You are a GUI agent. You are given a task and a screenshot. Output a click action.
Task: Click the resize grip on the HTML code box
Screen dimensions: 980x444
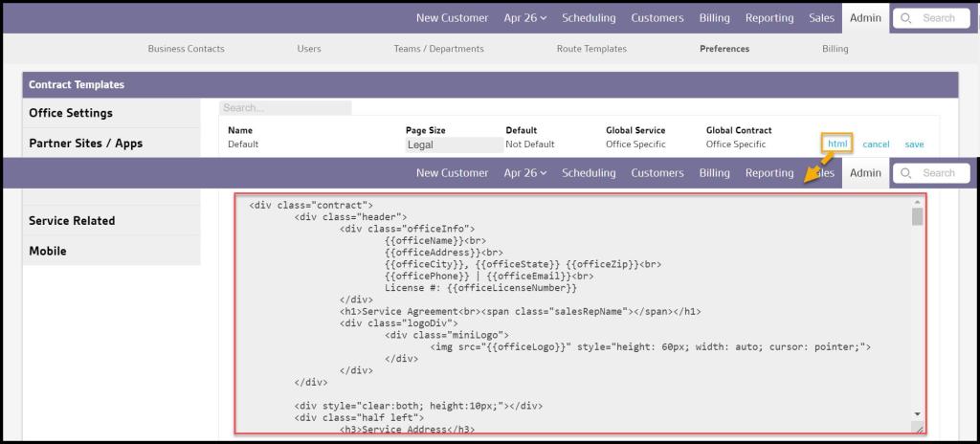pyautogui.click(x=919, y=430)
